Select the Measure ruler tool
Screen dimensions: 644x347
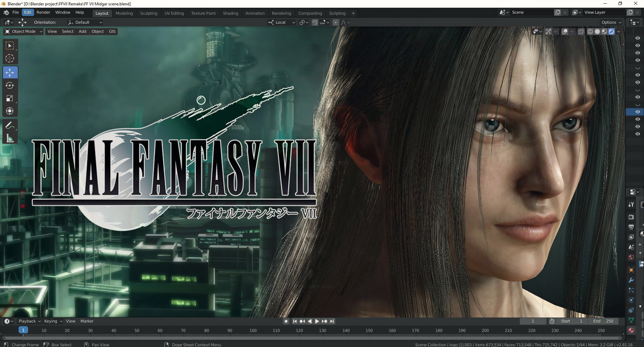(10, 138)
